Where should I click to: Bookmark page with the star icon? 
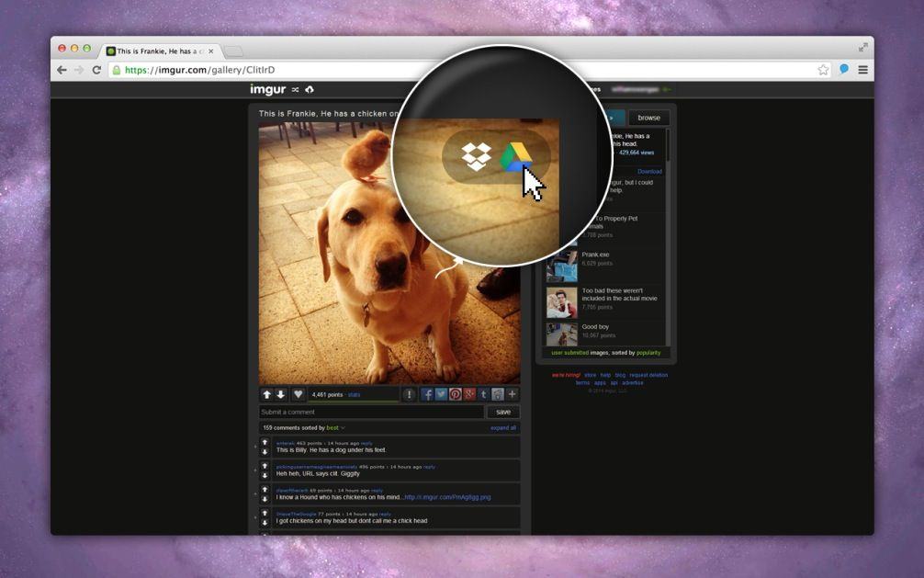pos(823,70)
